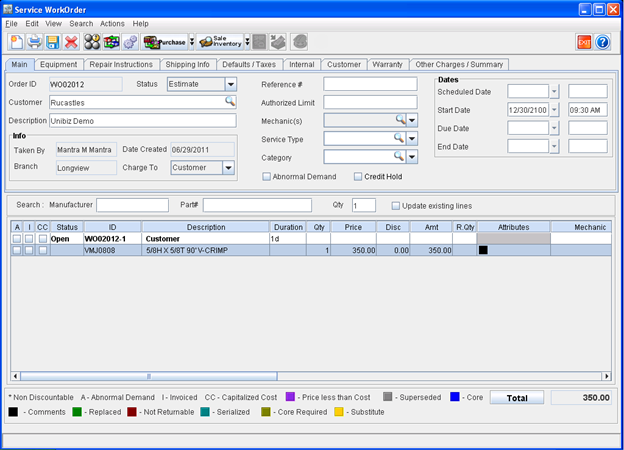The height and width of the screenshot is (450, 624).
Task: Click the black comments marker in VMJ0808 row
Action: (483, 250)
